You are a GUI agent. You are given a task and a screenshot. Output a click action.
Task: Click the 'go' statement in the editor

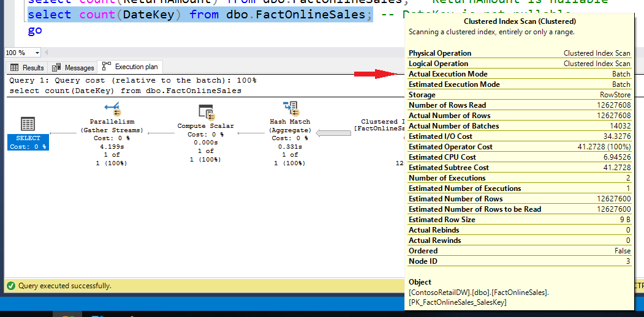35,29
